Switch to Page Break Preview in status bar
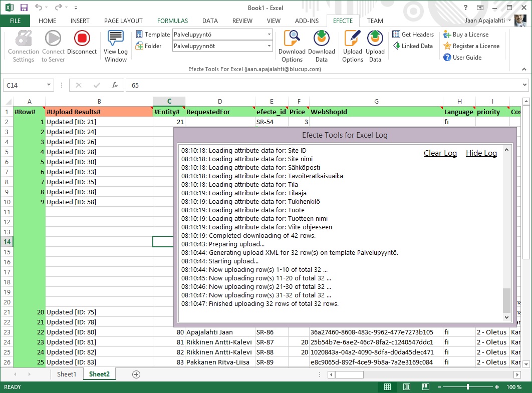The height and width of the screenshot is (393, 532). 426,387
